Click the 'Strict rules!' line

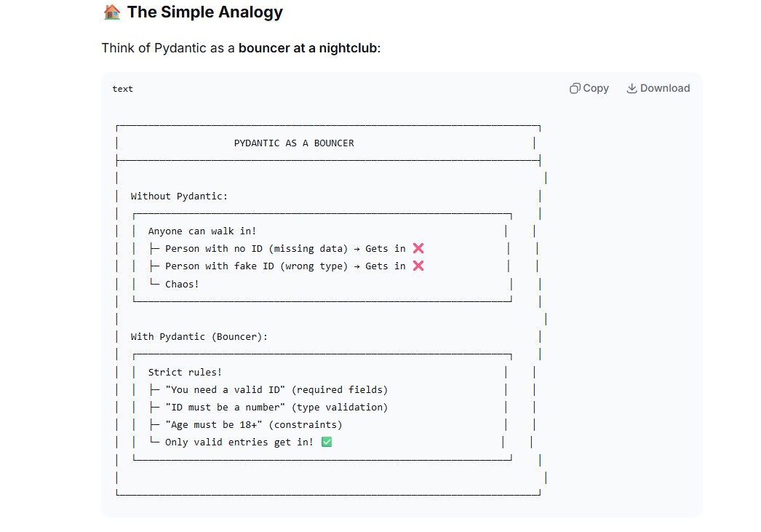click(185, 373)
